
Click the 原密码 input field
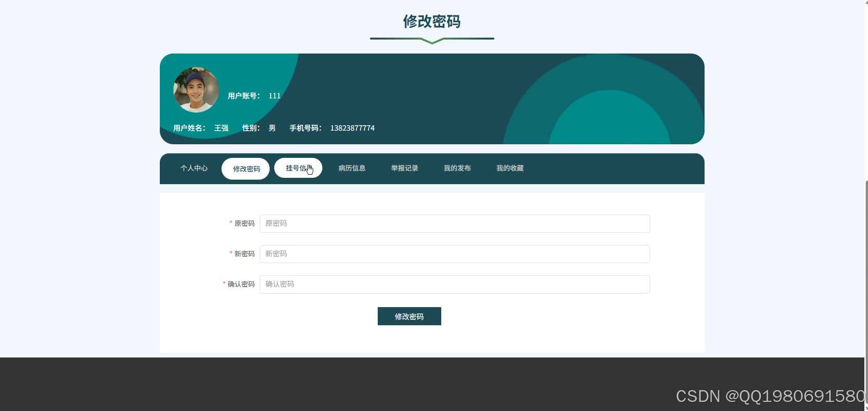[454, 223]
